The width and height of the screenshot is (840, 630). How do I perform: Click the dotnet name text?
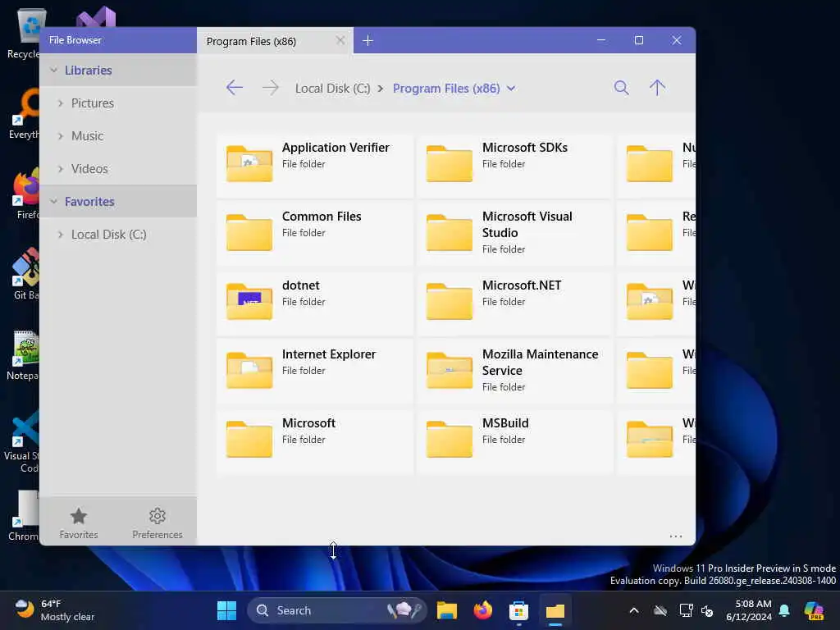300,285
